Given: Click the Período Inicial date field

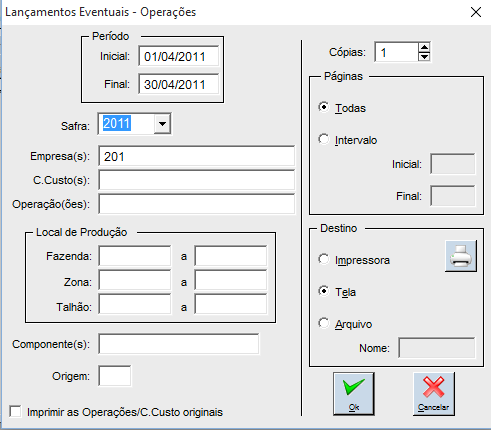Looking at the screenshot, I should coord(179,56).
